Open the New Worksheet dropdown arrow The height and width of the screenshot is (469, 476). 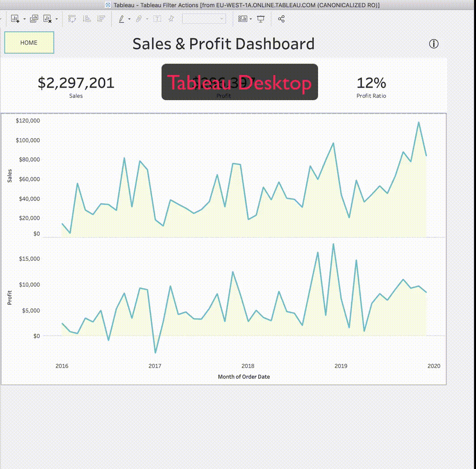[x=25, y=19]
